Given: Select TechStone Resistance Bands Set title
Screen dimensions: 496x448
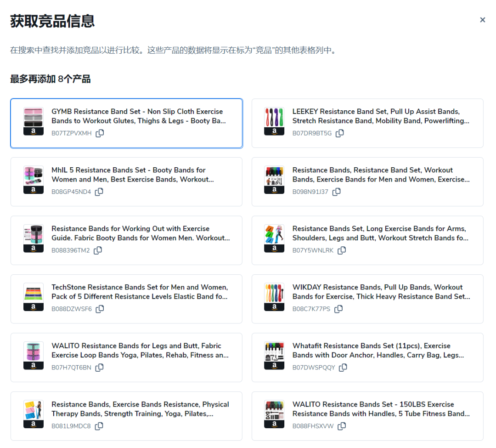Looking at the screenshot, I should click(140, 292).
